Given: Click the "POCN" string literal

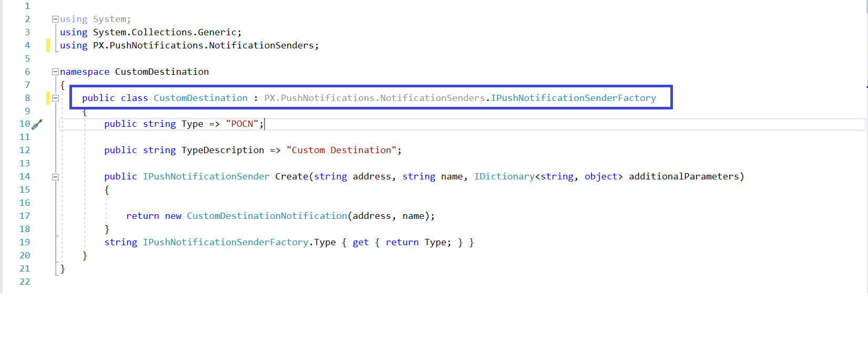Looking at the screenshot, I should 242,124.
